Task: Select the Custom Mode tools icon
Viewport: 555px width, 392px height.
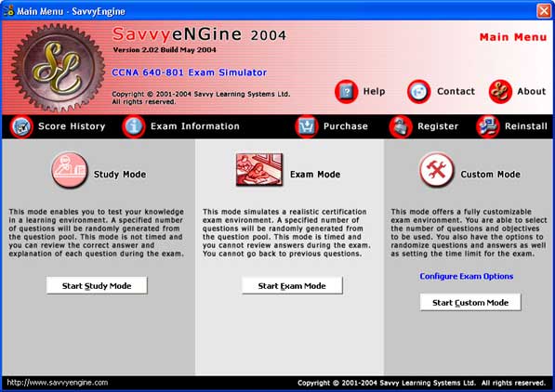Action: [437, 170]
